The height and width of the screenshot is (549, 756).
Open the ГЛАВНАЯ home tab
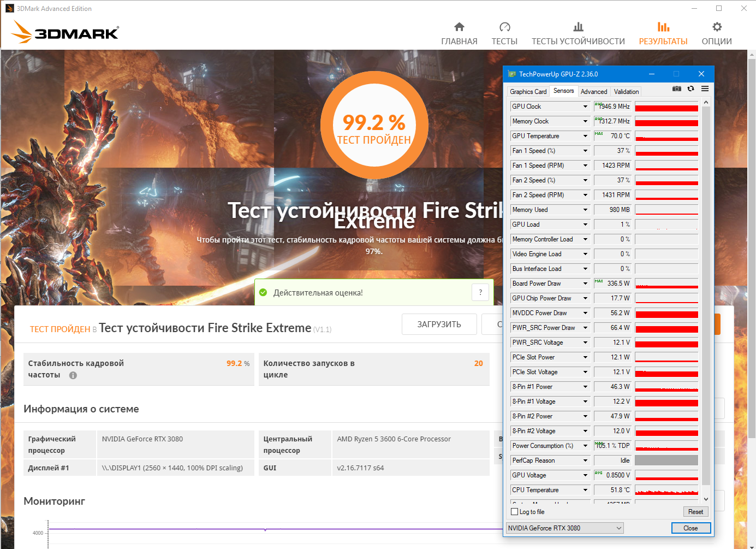[x=459, y=34]
